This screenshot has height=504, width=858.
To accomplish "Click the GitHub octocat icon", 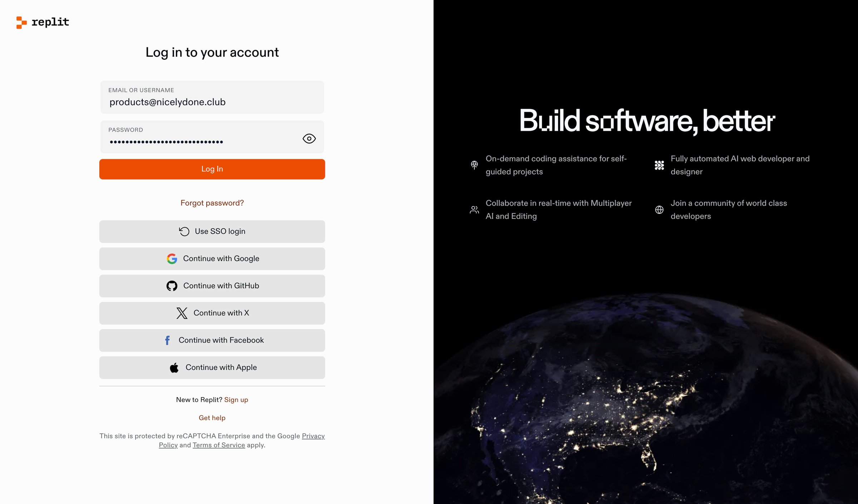I will point(172,286).
